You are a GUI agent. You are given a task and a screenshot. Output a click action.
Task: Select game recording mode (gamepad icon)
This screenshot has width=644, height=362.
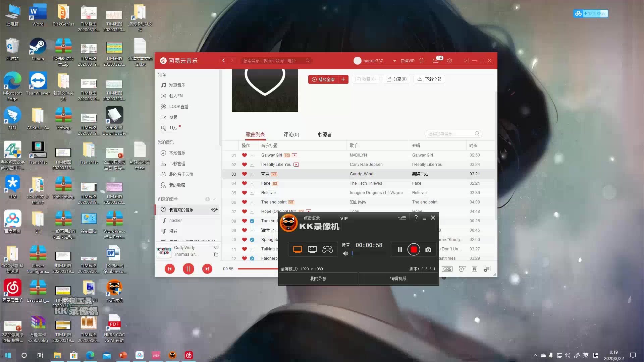327,249
